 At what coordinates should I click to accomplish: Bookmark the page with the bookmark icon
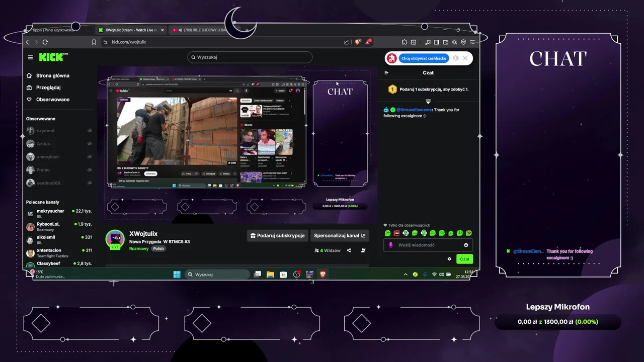tap(94, 42)
